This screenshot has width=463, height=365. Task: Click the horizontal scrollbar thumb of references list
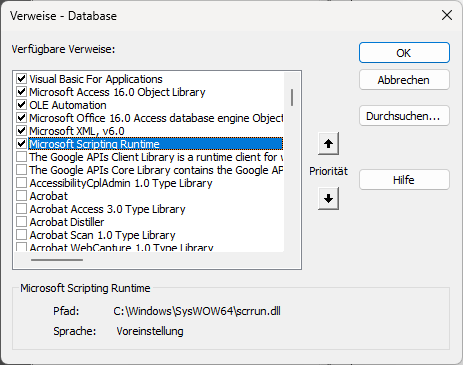point(57,260)
